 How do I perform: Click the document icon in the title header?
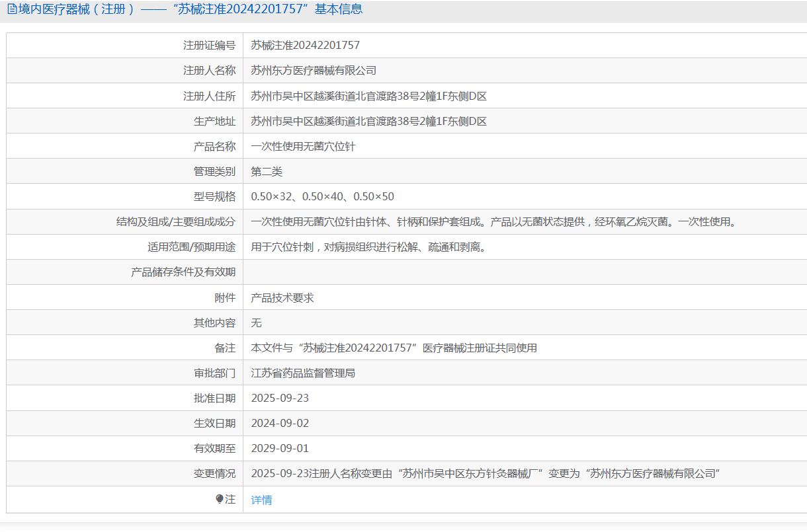(x=11, y=9)
